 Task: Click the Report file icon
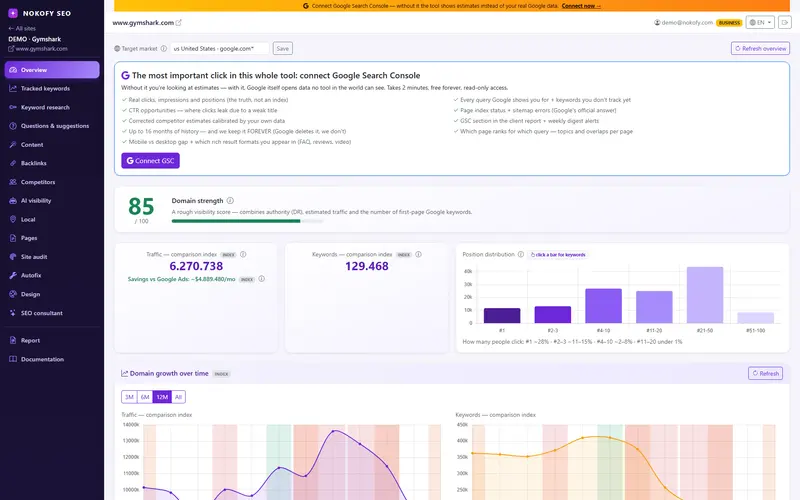point(13,340)
